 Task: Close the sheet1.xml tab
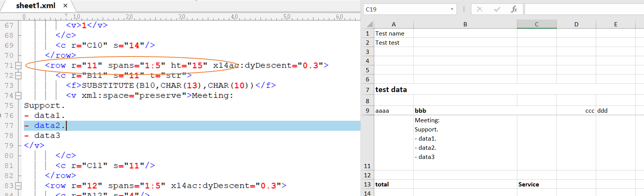(x=65, y=6)
